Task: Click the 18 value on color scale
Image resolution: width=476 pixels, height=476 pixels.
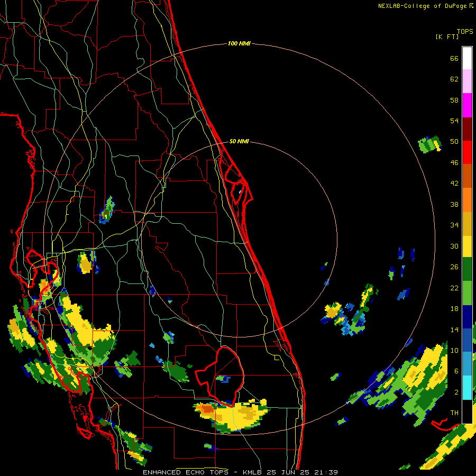Action: tap(454, 309)
